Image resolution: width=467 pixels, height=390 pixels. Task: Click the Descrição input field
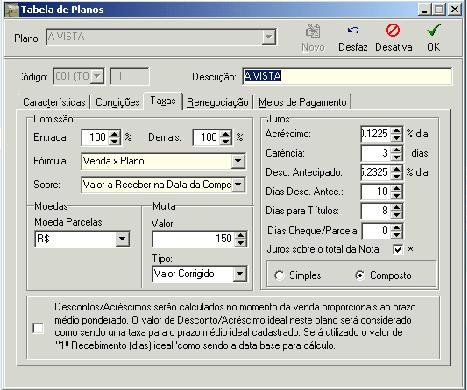pyautogui.click(x=347, y=76)
